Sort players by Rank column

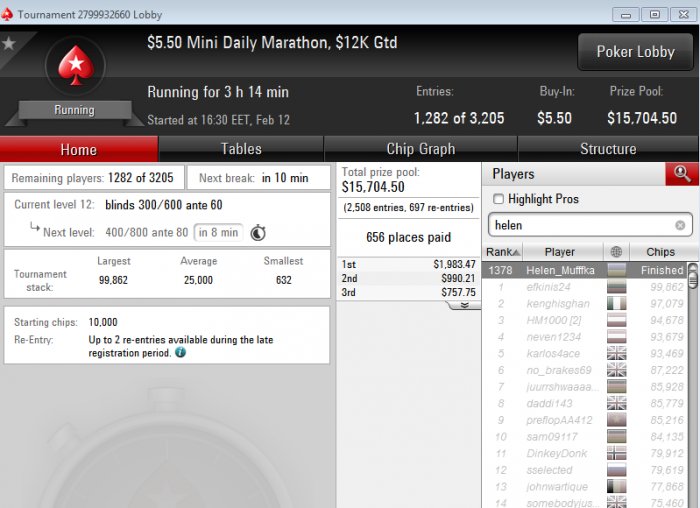pyautogui.click(x=503, y=252)
